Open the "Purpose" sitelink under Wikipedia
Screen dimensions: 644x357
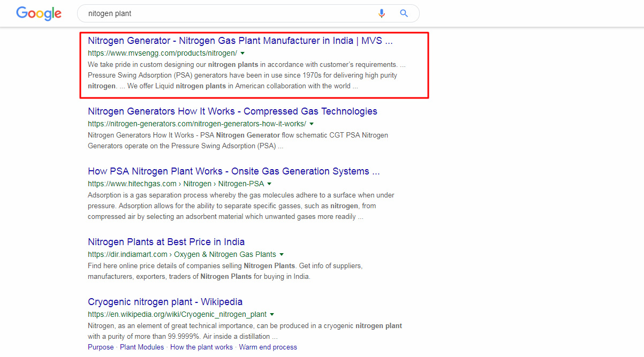(x=101, y=347)
